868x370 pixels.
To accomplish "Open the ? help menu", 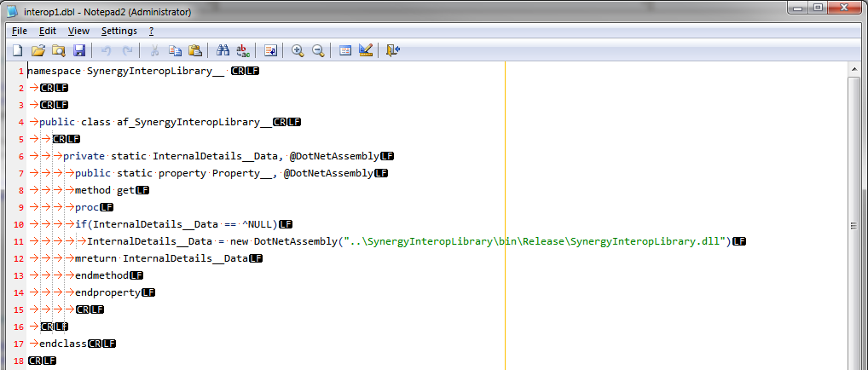I will pyautogui.click(x=152, y=31).
